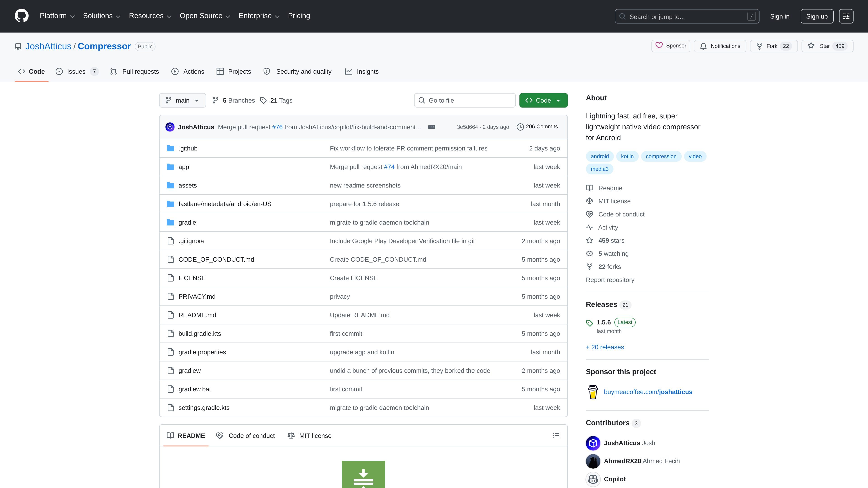Select the compression topic tag
Image resolution: width=868 pixels, height=488 pixels.
[661, 156]
